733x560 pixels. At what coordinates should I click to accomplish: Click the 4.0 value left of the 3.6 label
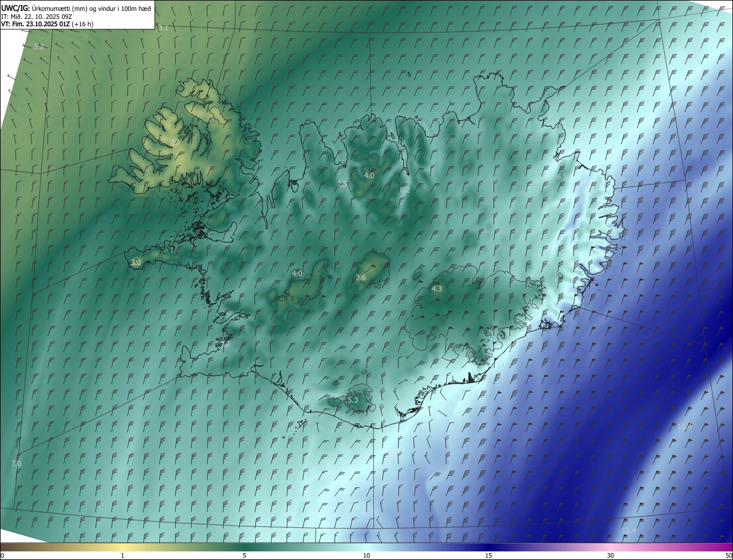click(x=297, y=274)
